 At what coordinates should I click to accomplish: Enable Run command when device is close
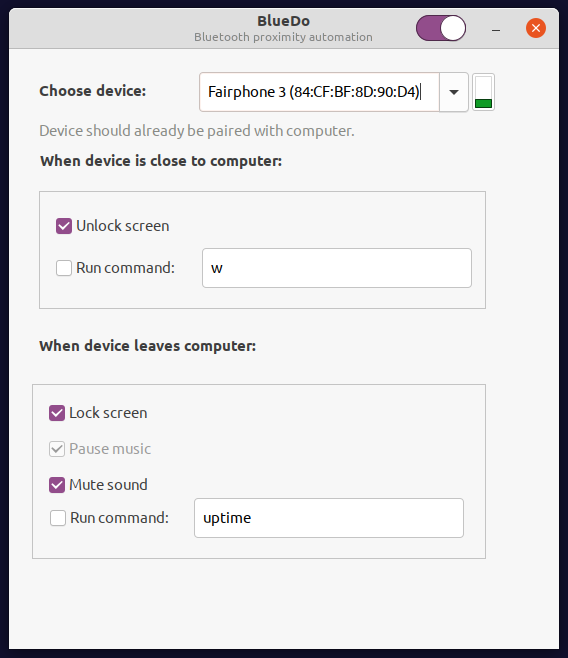tap(64, 268)
